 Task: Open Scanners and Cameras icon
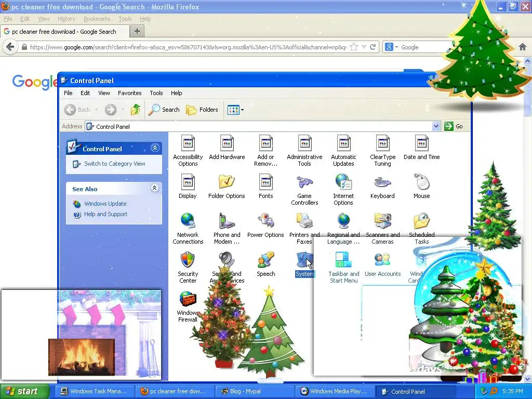[x=382, y=229]
